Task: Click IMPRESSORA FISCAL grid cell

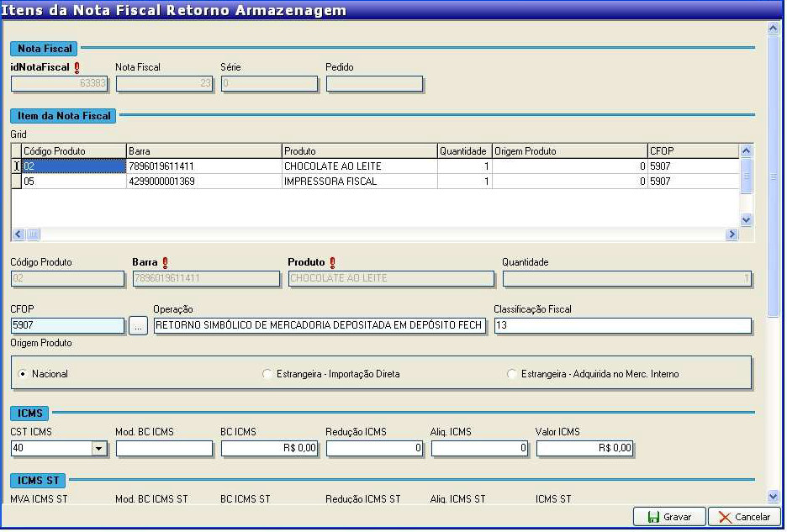Action: point(359,182)
